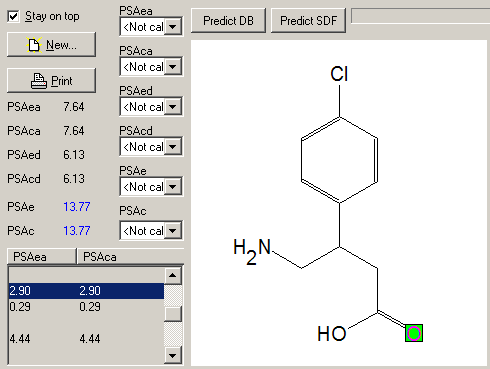The height and width of the screenshot is (369, 490).
Task: Click the blue PSAc value 13.77
Action: [77, 231]
